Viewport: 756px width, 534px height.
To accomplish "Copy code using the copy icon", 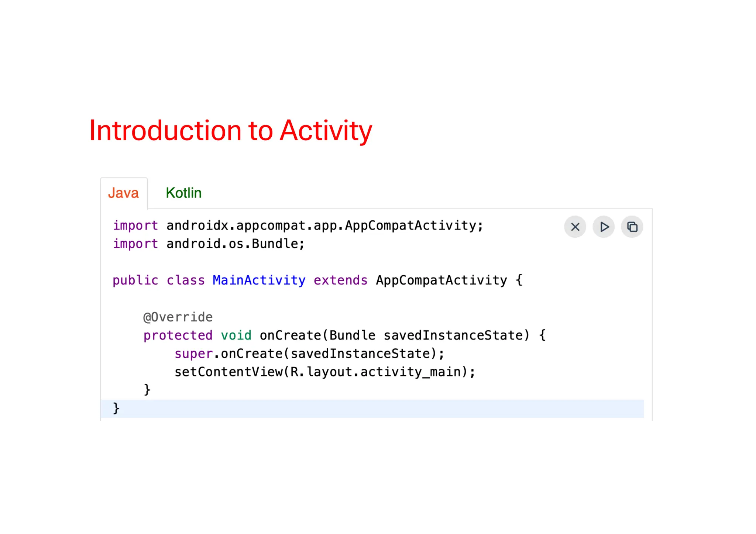I will (632, 227).
